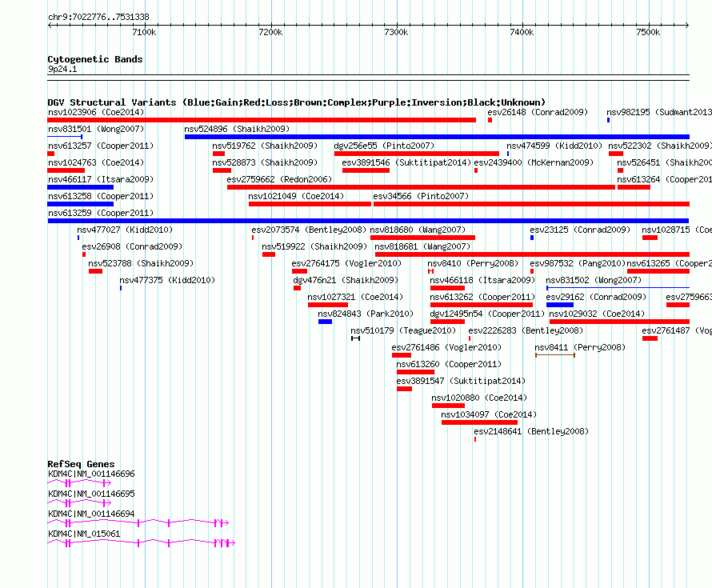This screenshot has height=588, width=712.
Task: Select the KDM4C|NM_001146695 gene label
Action: tap(91, 494)
